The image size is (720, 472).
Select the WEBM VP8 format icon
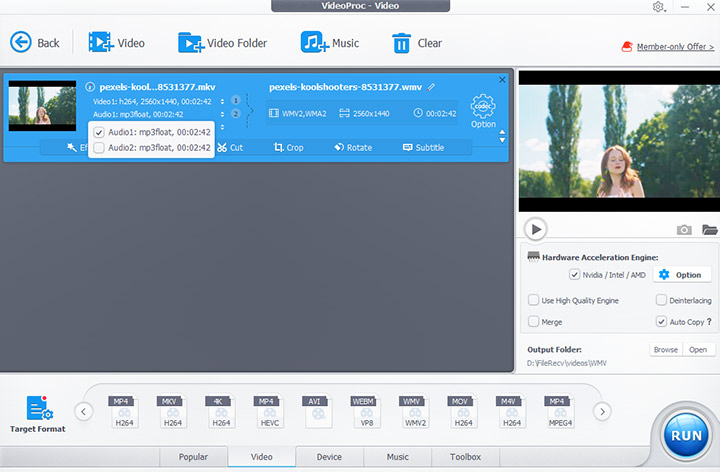[x=363, y=412]
